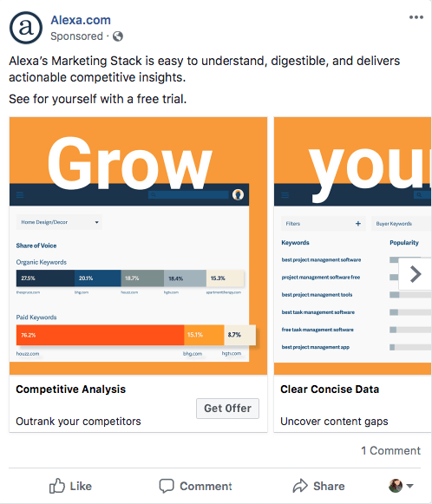Screen dimensions: 432x504
Task: Click the Alexa.com logo avatar
Action: coord(26,28)
